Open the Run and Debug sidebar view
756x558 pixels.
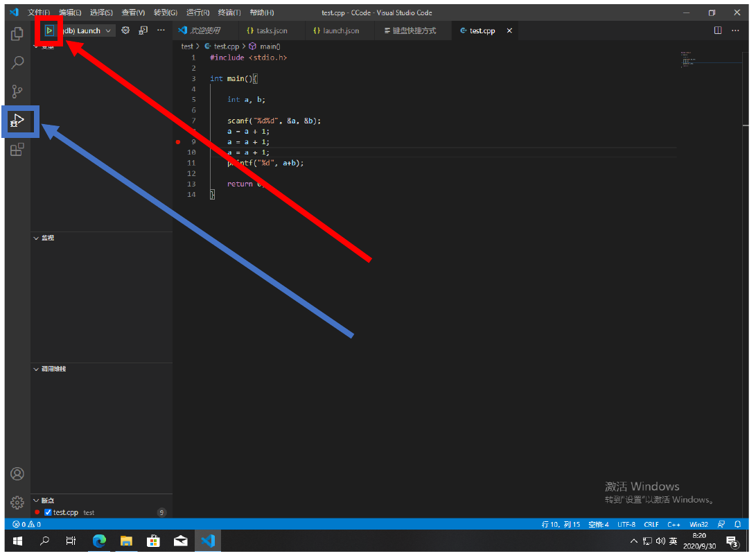click(x=17, y=121)
